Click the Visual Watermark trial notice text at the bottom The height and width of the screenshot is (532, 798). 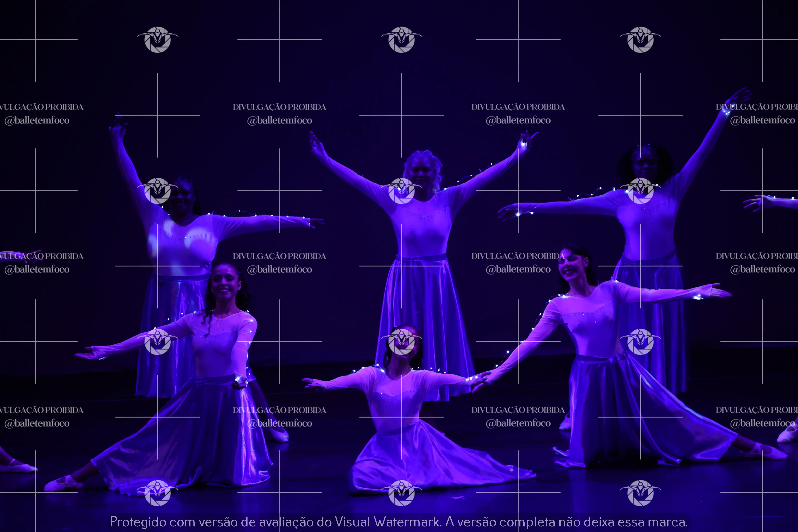[399, 521]
